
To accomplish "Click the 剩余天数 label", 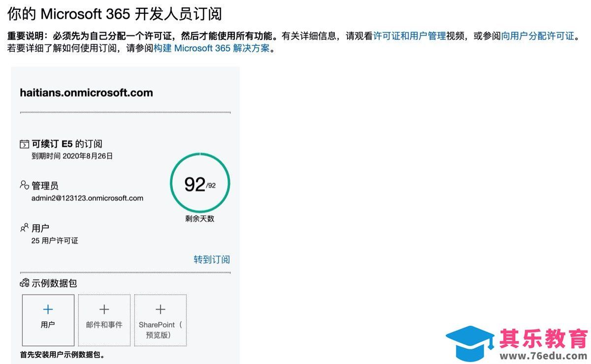I will 200,219.
